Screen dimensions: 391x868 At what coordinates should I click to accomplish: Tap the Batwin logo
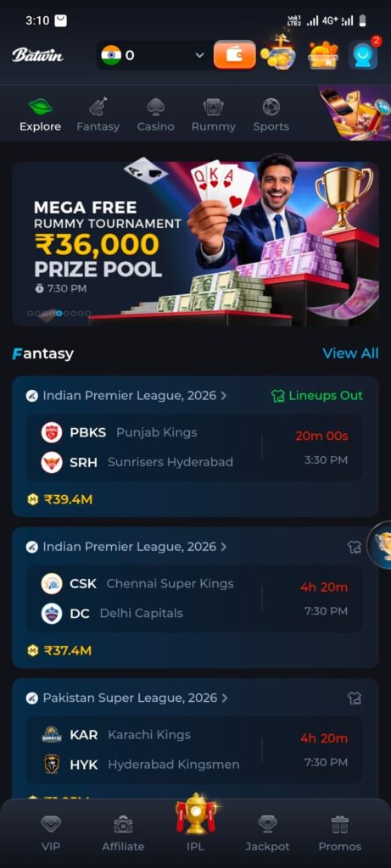(37, 55)
